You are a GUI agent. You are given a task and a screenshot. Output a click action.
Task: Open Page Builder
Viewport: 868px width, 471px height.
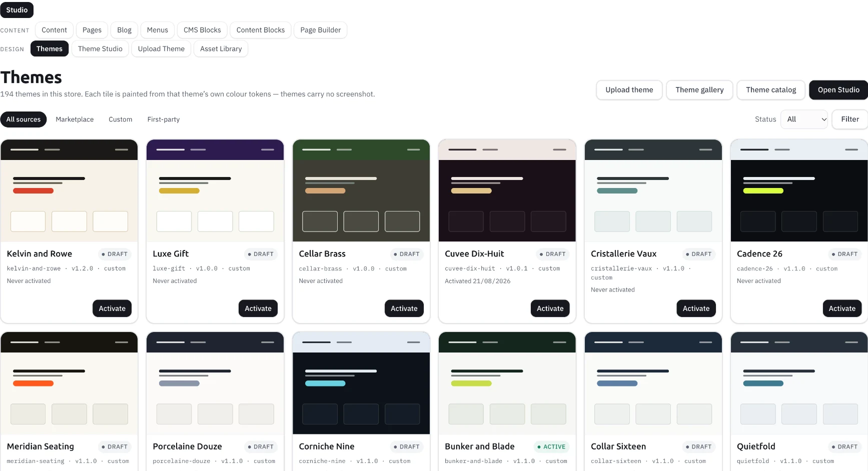(320, 30)
